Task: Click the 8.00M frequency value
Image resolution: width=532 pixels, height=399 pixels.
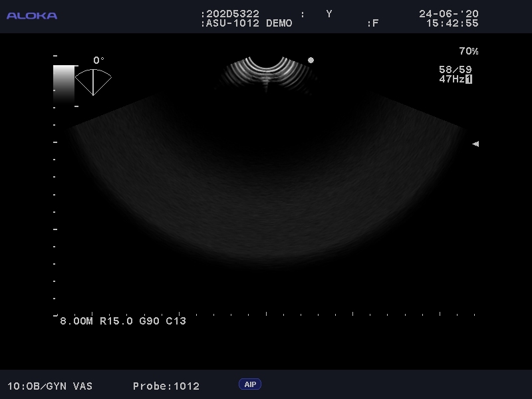Action: tap(76, 321)
